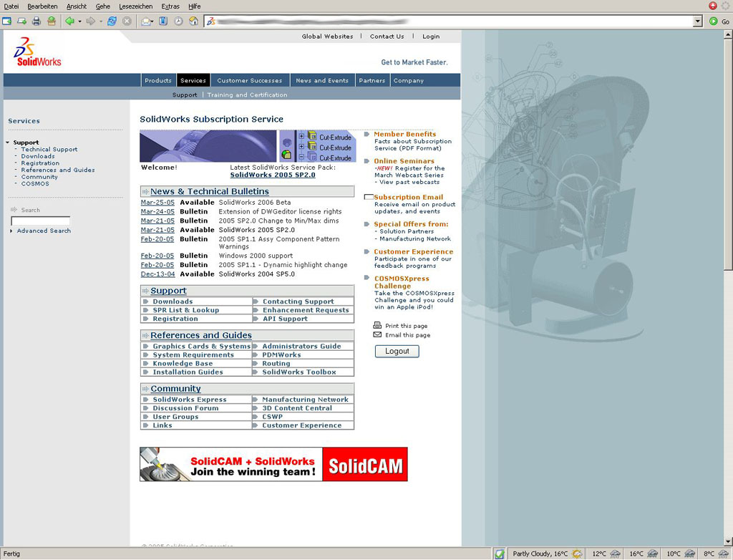733x560 pixels.
Task: Select the Products navigation tab
Action: point(158,80)
